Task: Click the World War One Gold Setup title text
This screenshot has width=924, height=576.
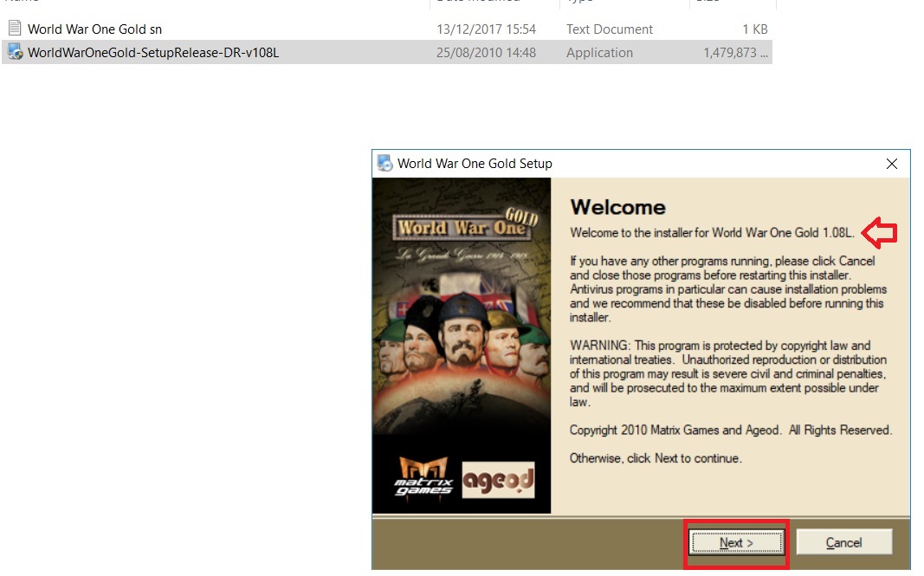Action: coord(475,164)
